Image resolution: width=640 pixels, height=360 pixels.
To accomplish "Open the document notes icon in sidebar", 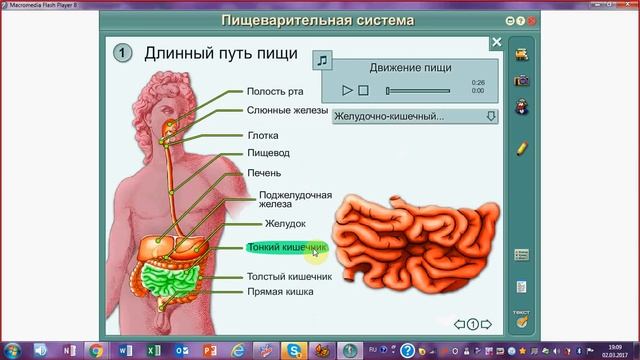I will point(522,287).
